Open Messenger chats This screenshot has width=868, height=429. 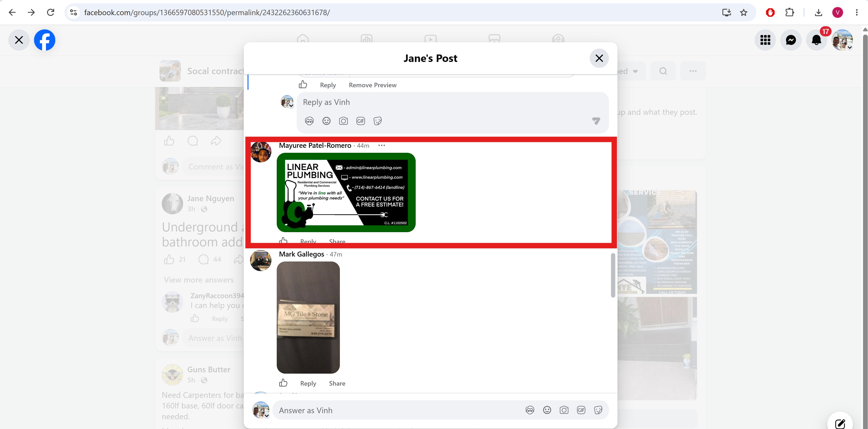pyautogui.click(x=791, y=40)
